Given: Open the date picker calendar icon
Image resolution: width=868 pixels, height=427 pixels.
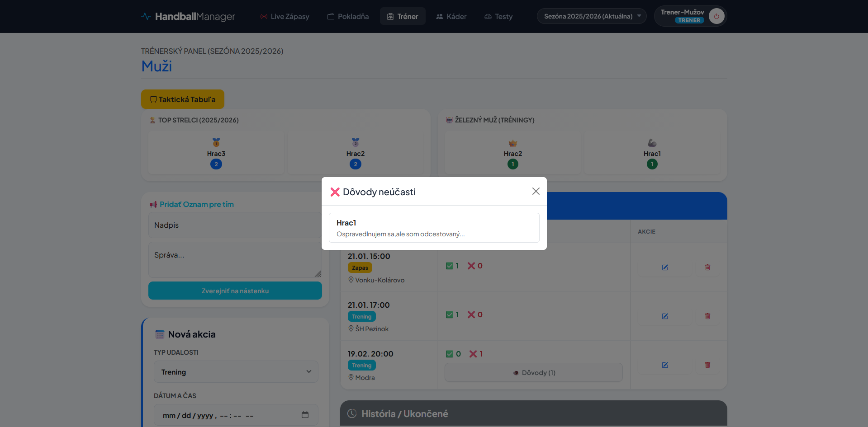Looking at the screenshot, I should [x=305, y=415].
